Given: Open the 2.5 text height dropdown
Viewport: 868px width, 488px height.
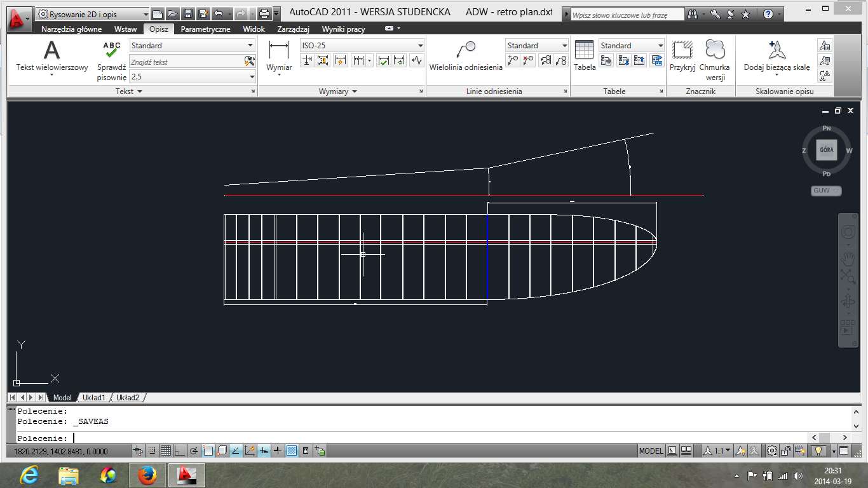Looking at the screenshot, I should click(252, 77).
